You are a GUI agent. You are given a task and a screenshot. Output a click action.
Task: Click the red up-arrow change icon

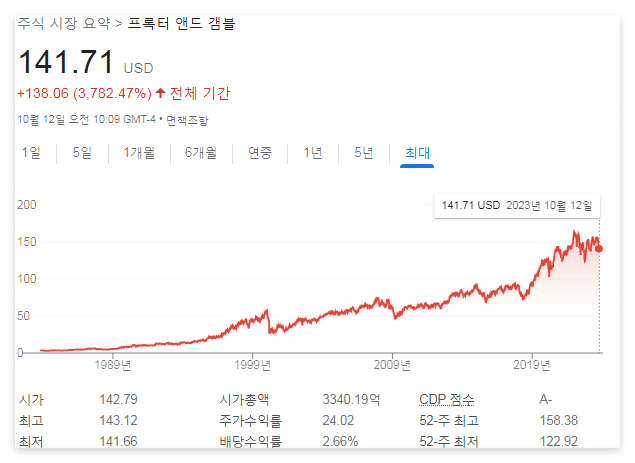pos(160,93)
